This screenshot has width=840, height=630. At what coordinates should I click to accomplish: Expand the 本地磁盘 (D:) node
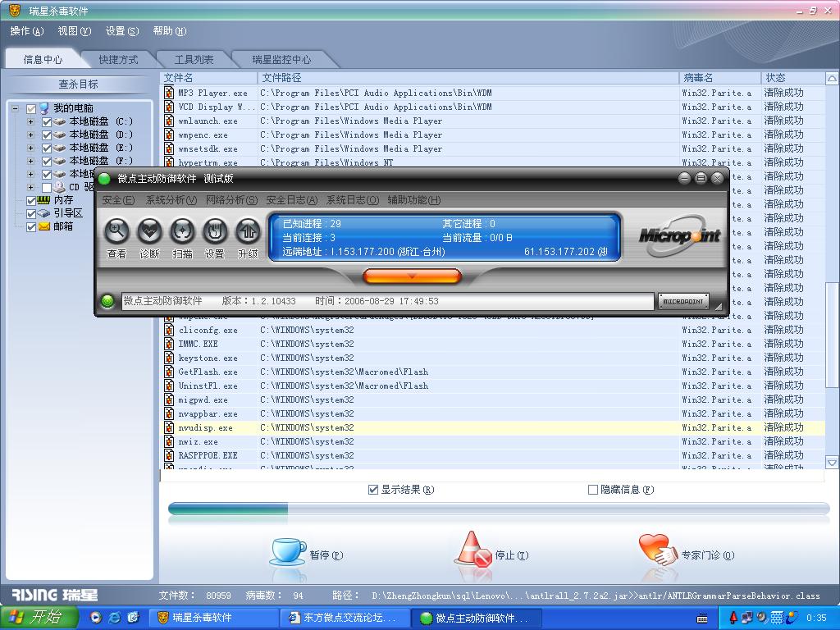click(x=30, y=135)
